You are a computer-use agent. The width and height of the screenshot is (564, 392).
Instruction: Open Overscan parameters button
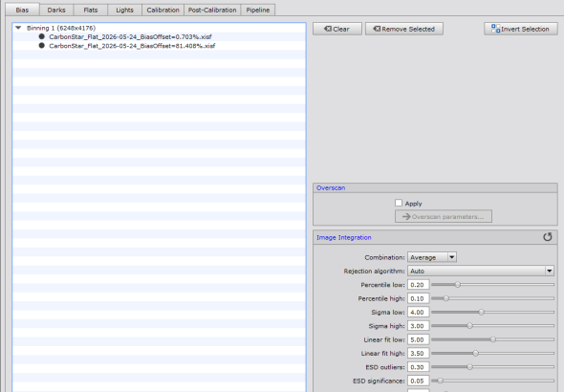[444, 216]
